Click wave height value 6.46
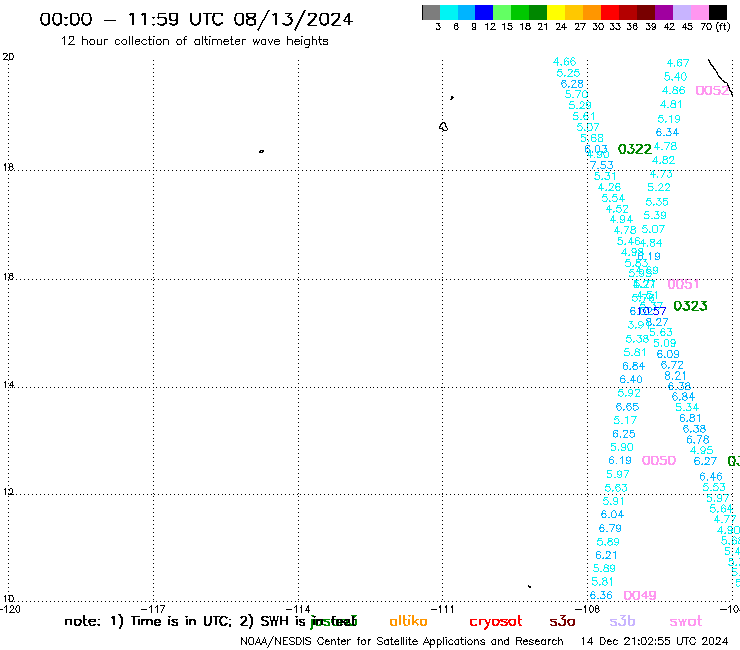This screenshot has height=650, width=740. 711,477
